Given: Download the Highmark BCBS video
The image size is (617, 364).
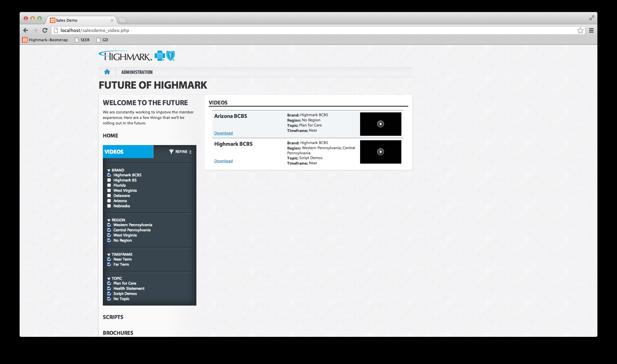Looking at the screenshot, I should 224,161.
